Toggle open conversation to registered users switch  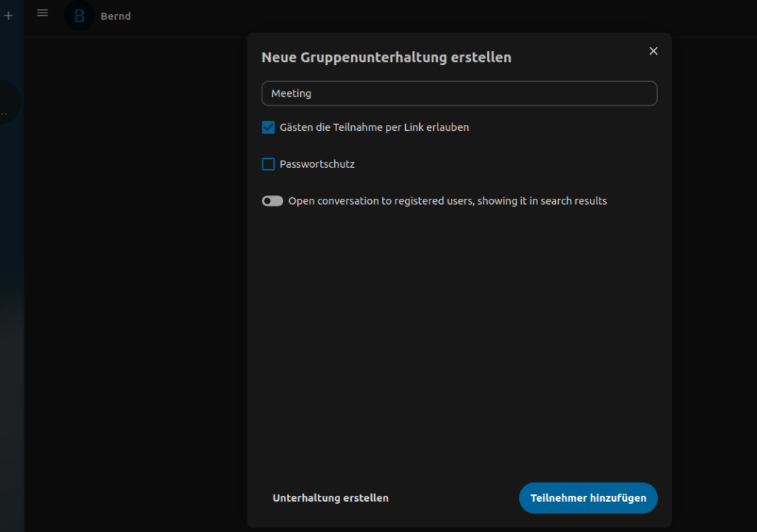pos(273,201)
